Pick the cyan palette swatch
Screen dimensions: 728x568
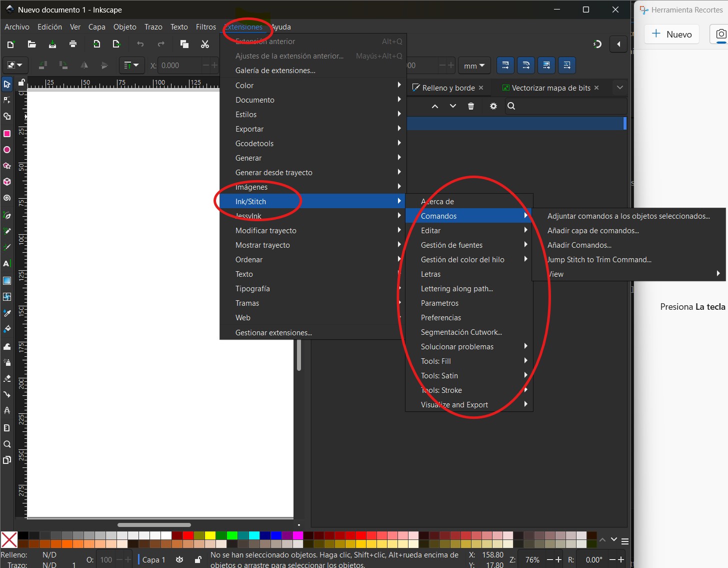pos(254,535)
